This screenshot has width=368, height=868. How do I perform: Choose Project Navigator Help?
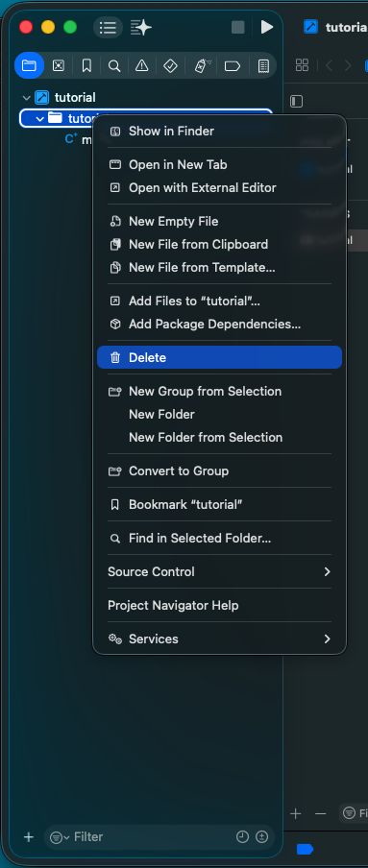(x=219, y=606)
